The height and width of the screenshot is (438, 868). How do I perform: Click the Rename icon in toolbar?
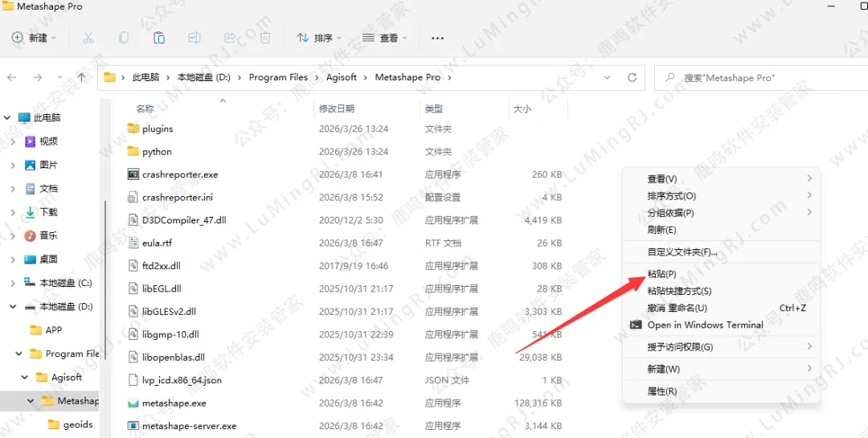pos(194,38)
